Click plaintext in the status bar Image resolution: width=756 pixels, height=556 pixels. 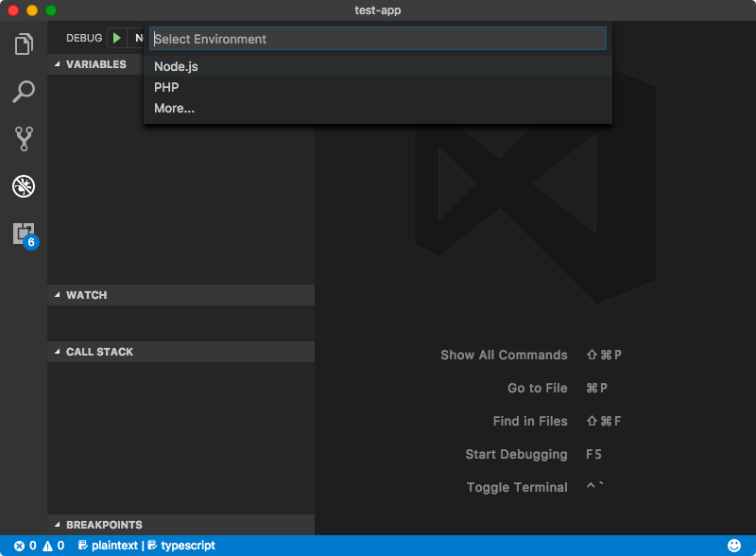point(108,546)
